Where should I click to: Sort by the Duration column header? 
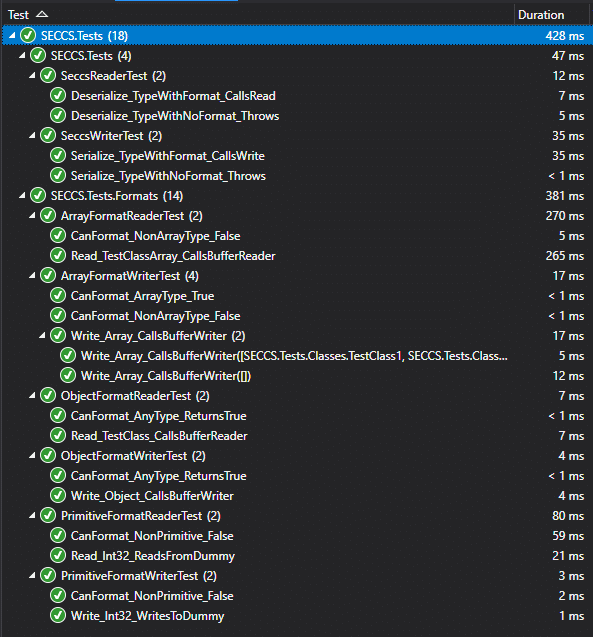(541, 15)
